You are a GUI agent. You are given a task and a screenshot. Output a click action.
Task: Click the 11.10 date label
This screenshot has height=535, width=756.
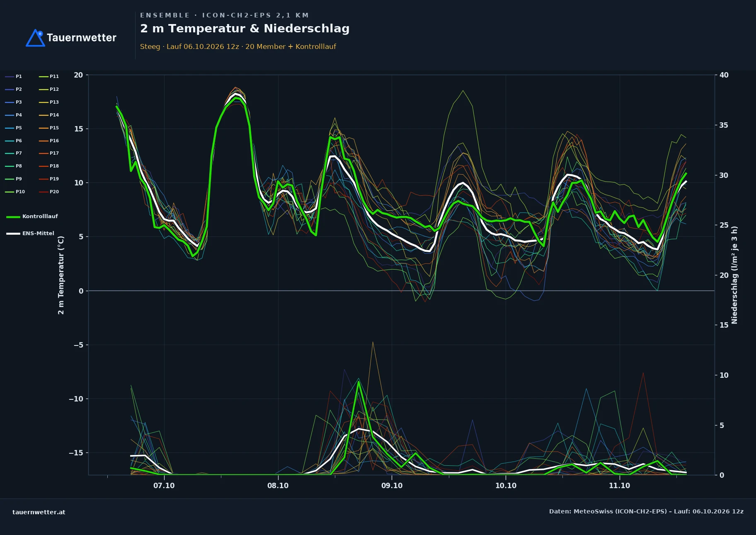coord(619,486)
